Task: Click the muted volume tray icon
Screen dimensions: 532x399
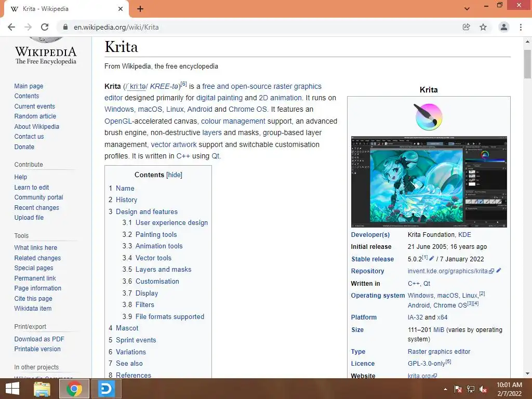Action: click(483, 389)
